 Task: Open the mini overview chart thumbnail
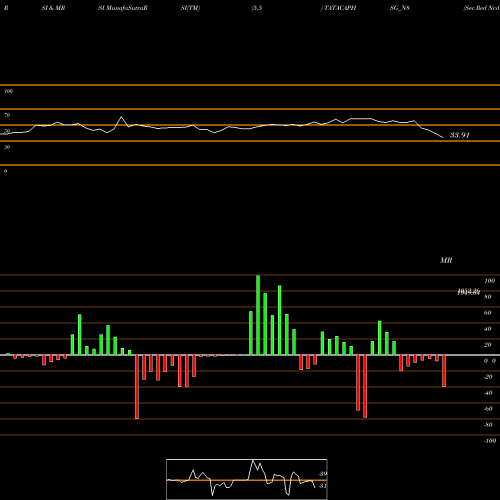coord(247,479)
